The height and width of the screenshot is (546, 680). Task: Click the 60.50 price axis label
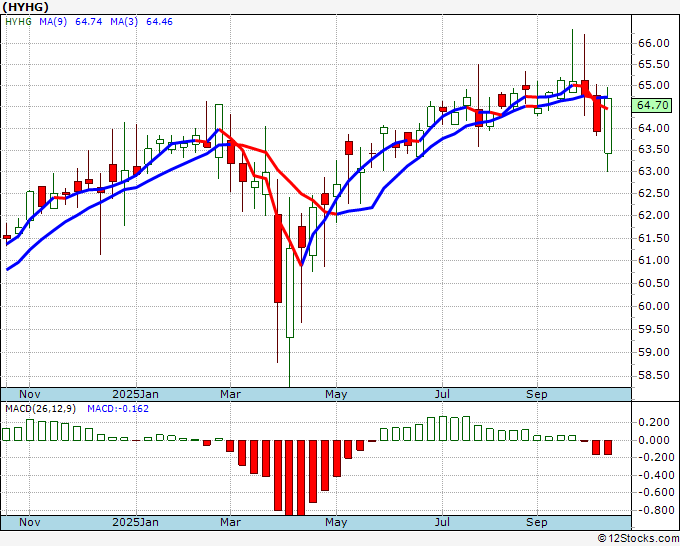[x=654, y=283]
